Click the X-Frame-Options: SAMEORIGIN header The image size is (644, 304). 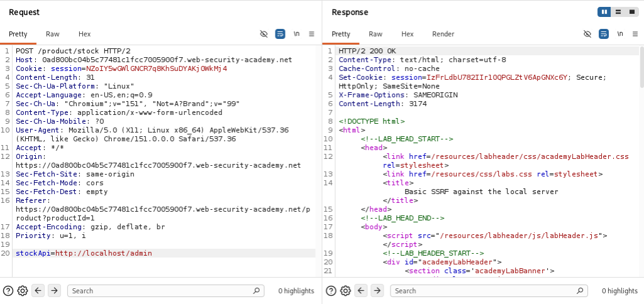coord(398,95)
